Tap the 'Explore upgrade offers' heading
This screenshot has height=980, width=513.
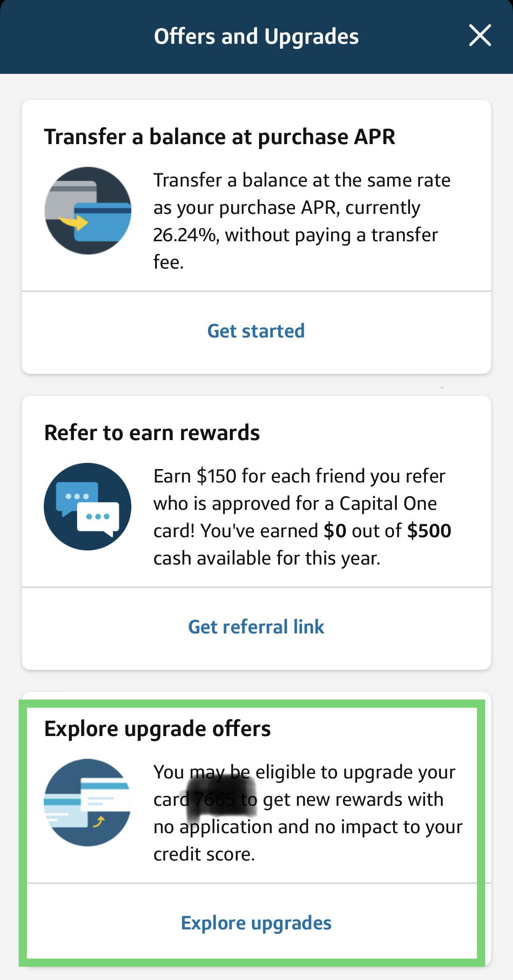pos(157,729)
